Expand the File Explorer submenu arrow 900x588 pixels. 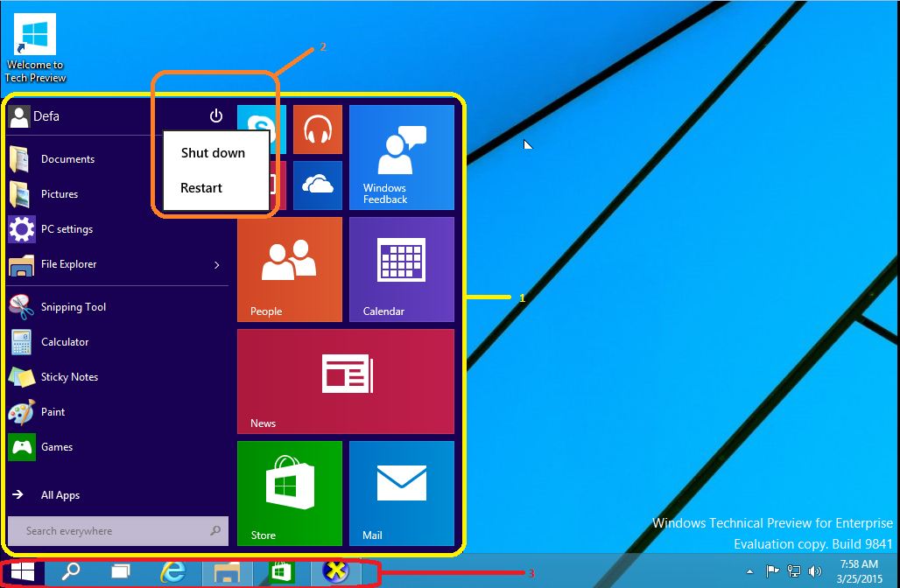(x=217, y=264)
